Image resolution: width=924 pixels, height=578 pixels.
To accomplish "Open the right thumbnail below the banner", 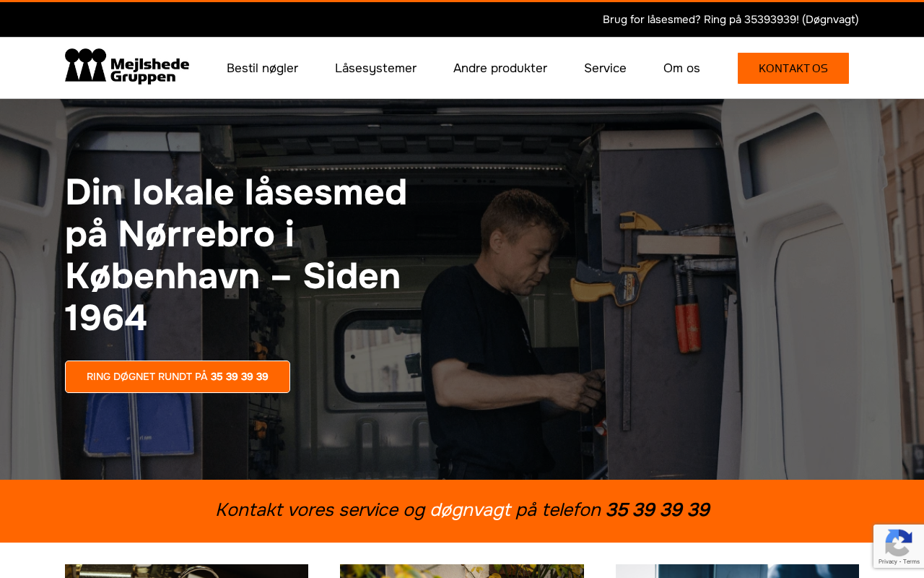I will 737,571.
